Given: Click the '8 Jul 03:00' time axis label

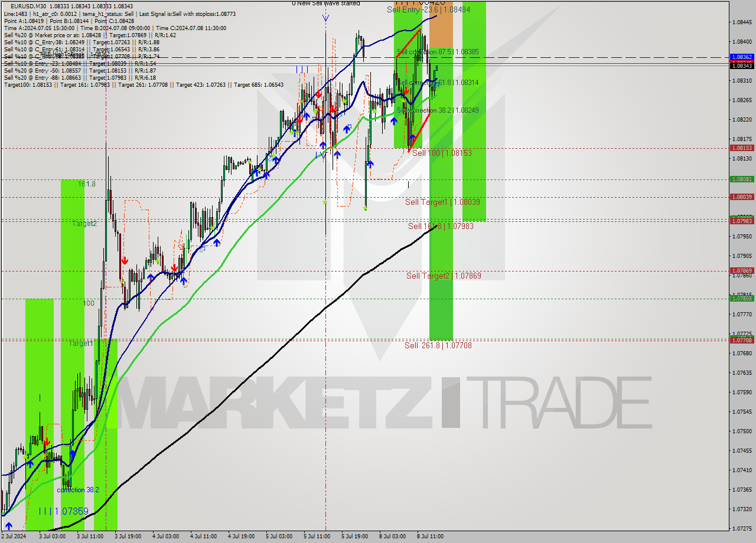Looking at the screenshot, I should 392,537.
